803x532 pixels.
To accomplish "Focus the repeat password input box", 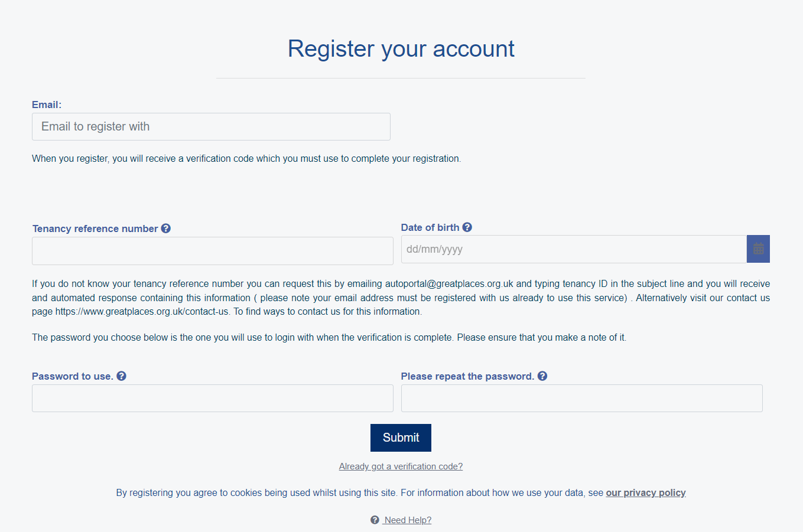I will 581,399.
